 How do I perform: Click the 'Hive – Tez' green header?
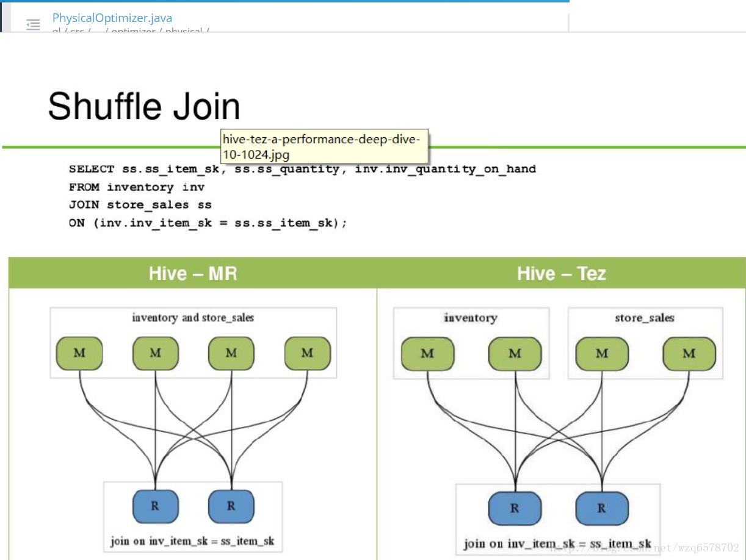562,273
